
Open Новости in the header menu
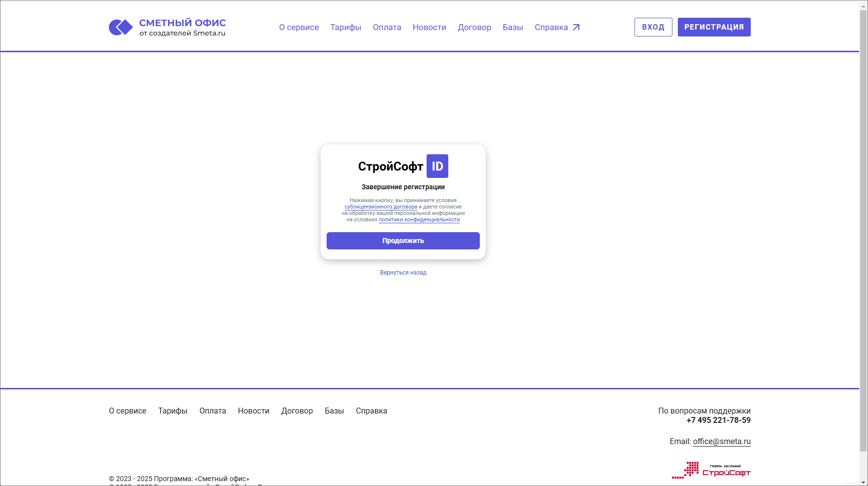(429, 28)
